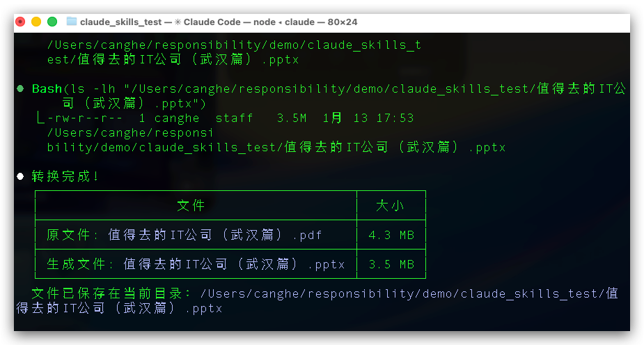Click the green zoom window button
Image resolution: width=644 pixels, height=345 pixels.
coord(52,22)
